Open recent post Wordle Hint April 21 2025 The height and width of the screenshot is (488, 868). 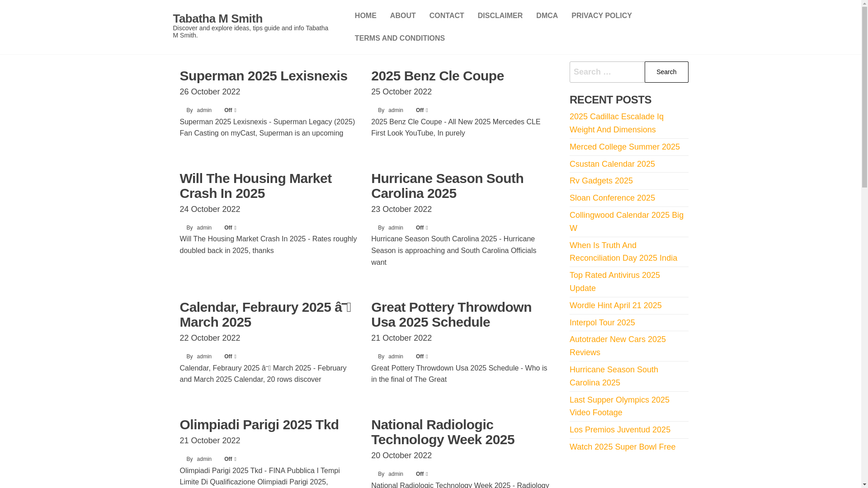tap(615, 305)
